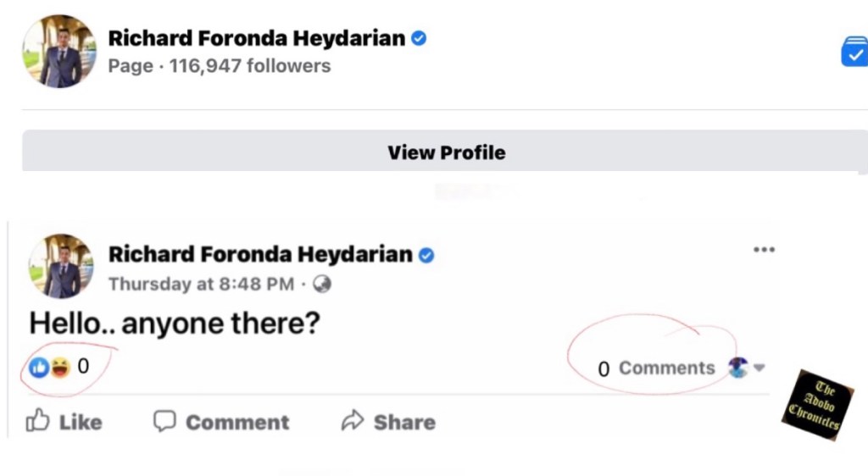The width and height of the screenshot is (868, 476).
Task: Click the post author's profile picture
Action: tap(61, 266)
